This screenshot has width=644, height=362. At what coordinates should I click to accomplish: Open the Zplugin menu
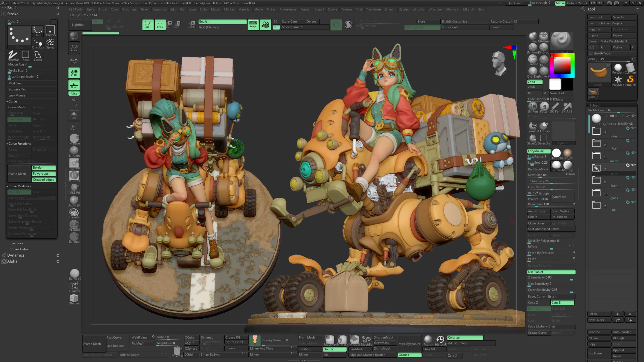390,9
